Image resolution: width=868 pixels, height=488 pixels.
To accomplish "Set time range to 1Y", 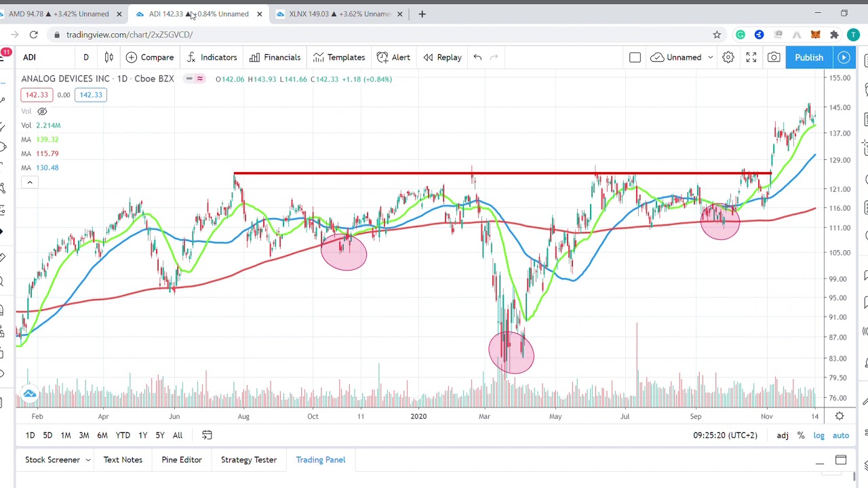I will click(142, 435).
